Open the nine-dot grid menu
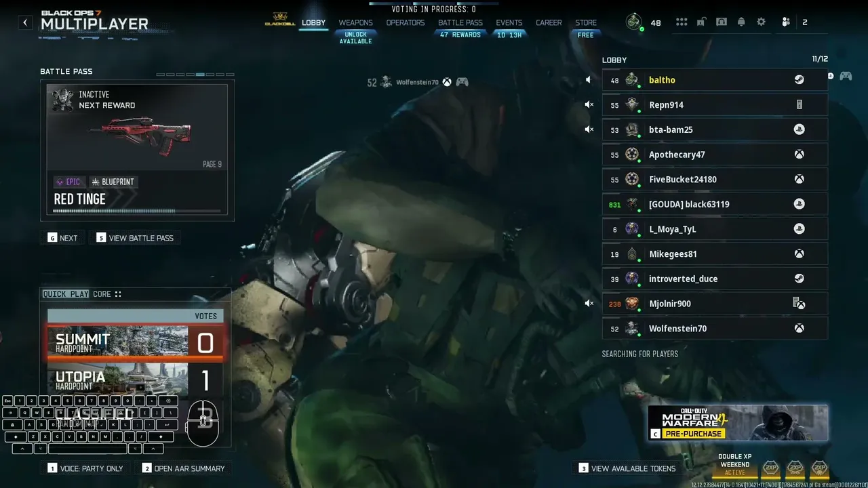This screenshot has height=488, width=868. [682, 22]
